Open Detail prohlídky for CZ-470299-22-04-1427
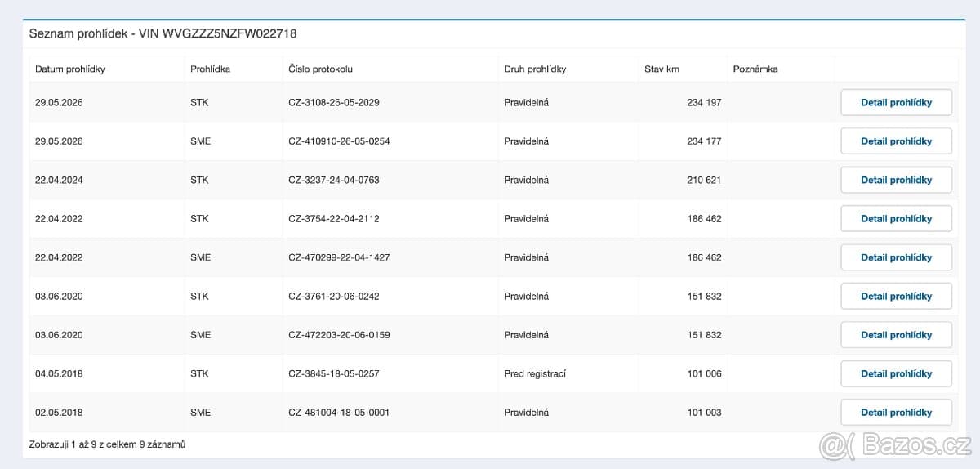The width and height of the screenshot is (980, 469). coord(896,257)
